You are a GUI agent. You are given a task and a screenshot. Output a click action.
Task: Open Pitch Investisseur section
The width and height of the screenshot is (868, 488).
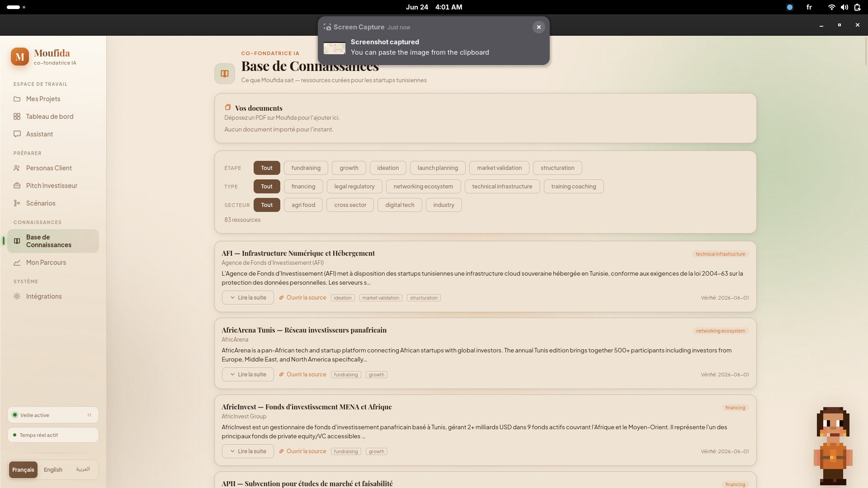[53, 186]
